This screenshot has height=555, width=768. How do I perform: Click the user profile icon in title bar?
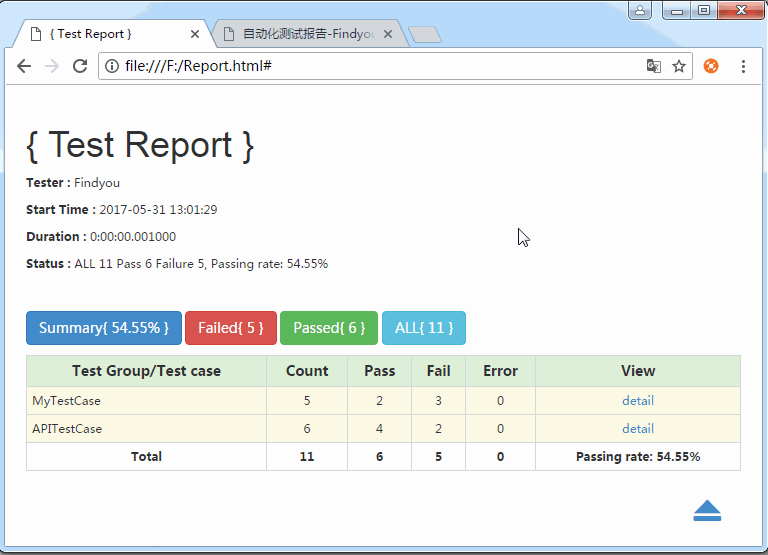[640, 10]
